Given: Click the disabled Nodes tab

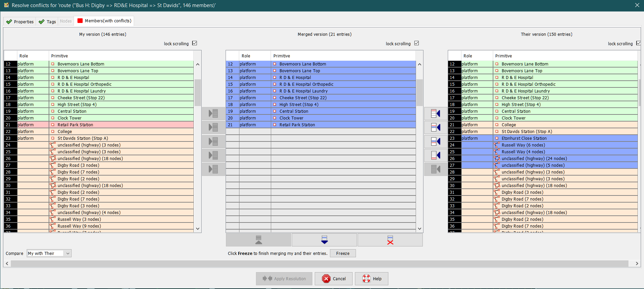Looking at the screenshot, I should click(x=66, y=21).
